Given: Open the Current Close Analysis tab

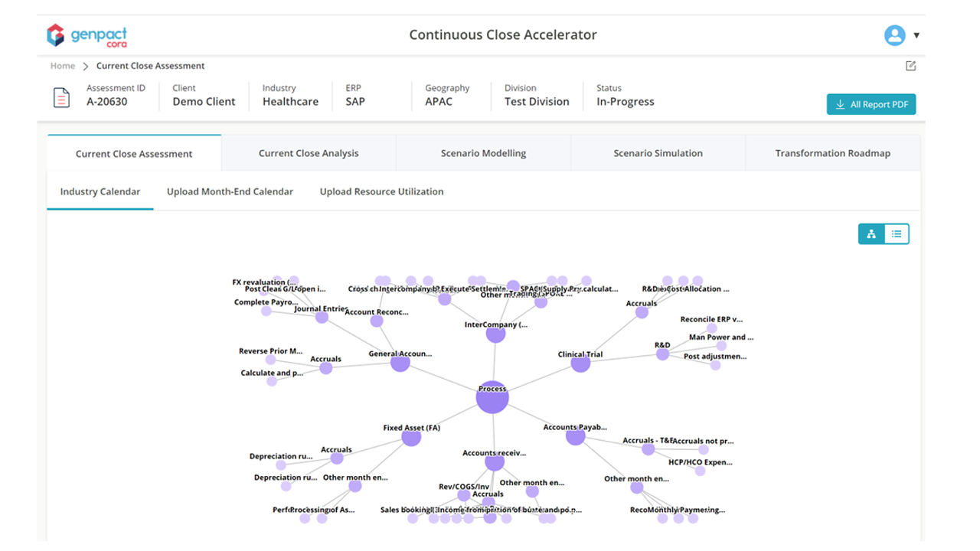Looking at the screenshot, I should [x=309, y=153].
